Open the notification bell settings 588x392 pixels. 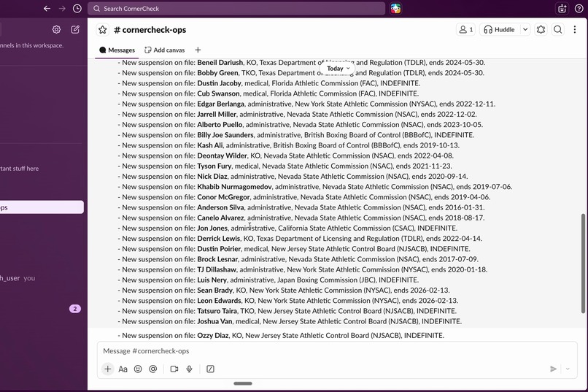point(541,29)
